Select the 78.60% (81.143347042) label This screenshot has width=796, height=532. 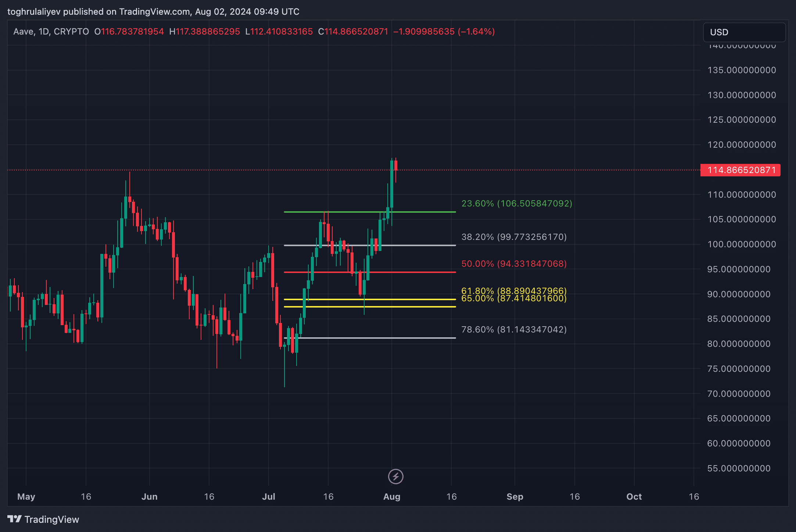coord(514,330)
